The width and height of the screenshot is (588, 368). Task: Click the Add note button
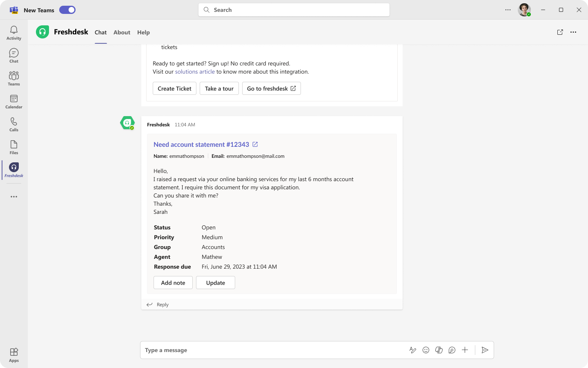click(173, 283)
